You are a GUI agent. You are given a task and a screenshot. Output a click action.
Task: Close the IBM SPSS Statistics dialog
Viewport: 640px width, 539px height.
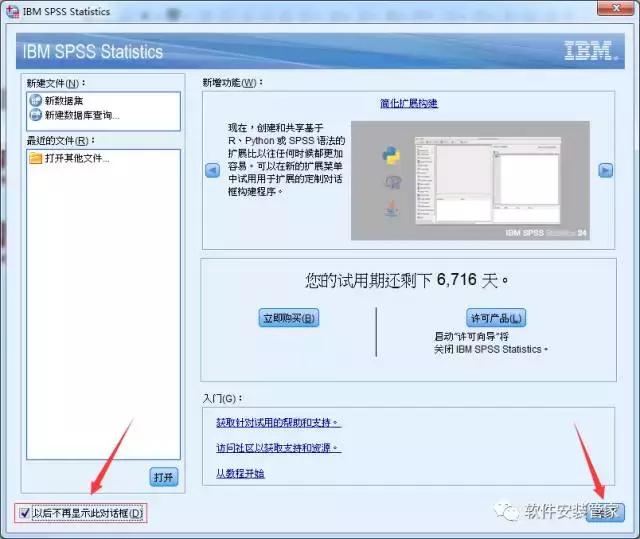click(616, 8)
